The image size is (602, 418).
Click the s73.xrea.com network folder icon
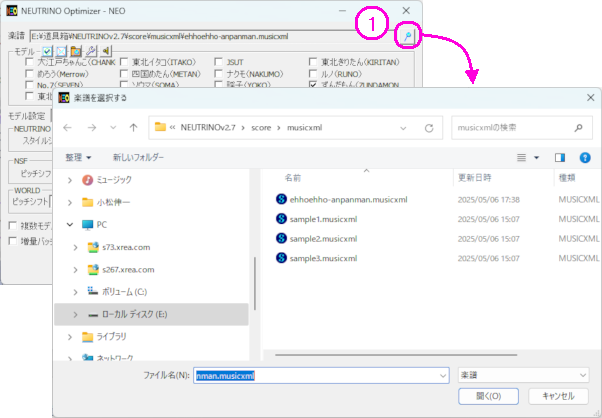click(93, 247)
